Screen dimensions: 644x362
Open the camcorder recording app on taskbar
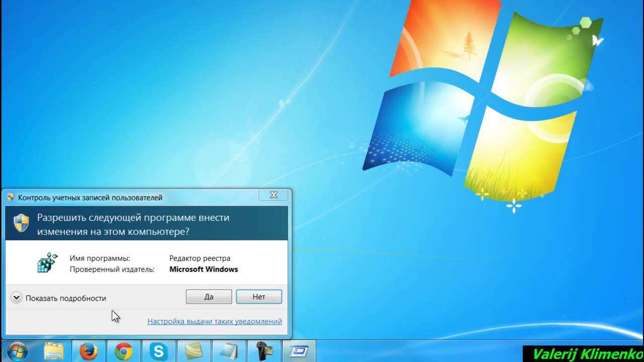point(264,351)
